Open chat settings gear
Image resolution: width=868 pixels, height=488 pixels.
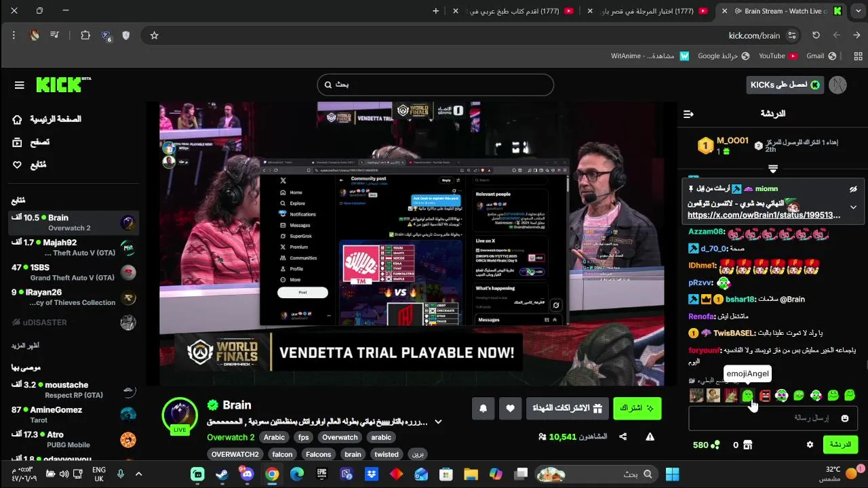(x=810, y=445)
